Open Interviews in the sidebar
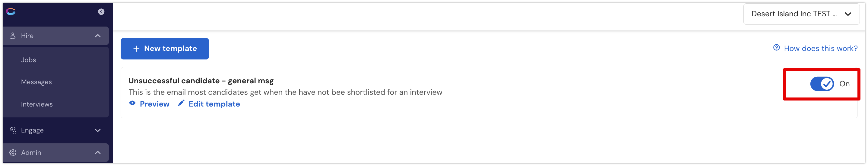This screenshot has width=868, height=166. (x=37, y=104)
